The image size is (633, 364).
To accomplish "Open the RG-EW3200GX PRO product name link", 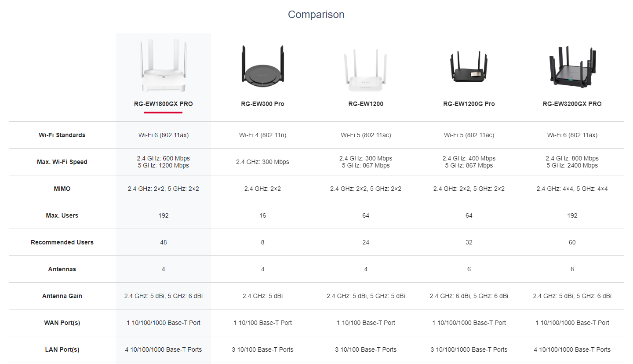I will click(572, 104).
